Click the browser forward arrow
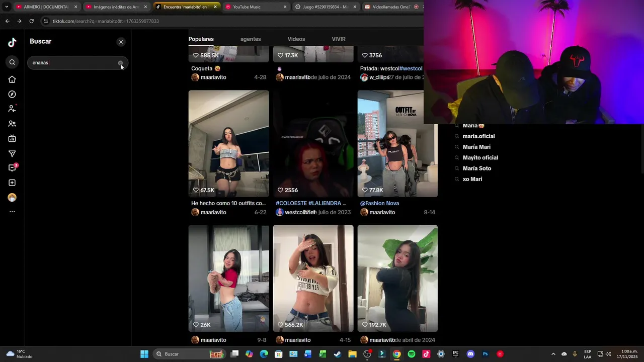Viewport: 644px width, 362px height. click(19, 21)
